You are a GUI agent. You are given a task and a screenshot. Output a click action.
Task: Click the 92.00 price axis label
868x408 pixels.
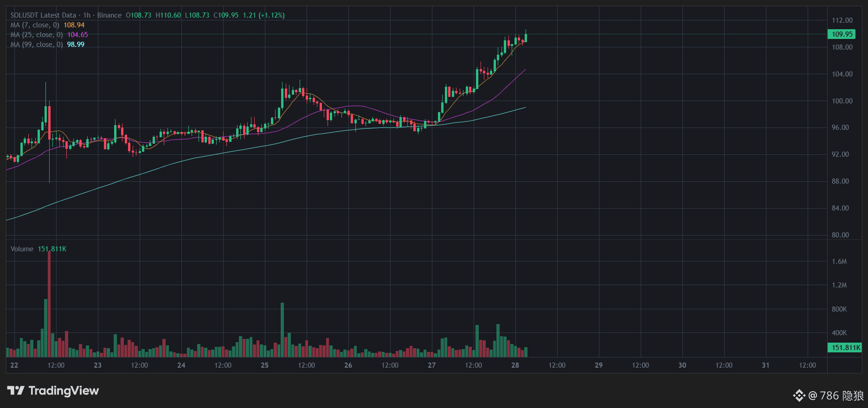point(840,154)
